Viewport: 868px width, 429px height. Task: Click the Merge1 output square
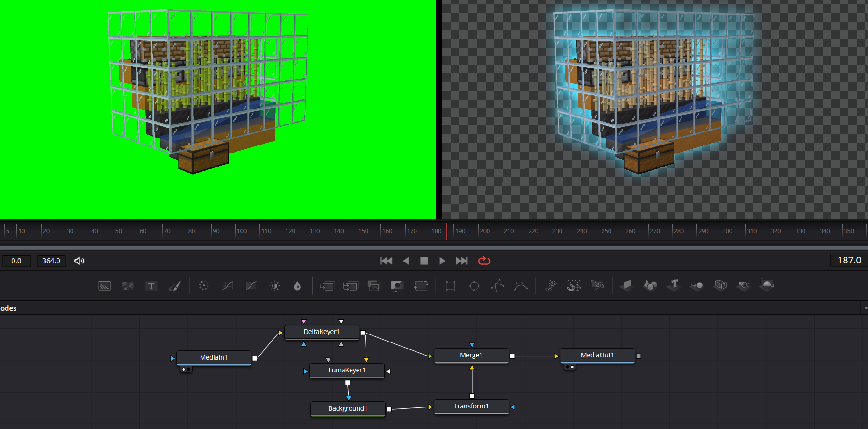(x=512, y=356)
